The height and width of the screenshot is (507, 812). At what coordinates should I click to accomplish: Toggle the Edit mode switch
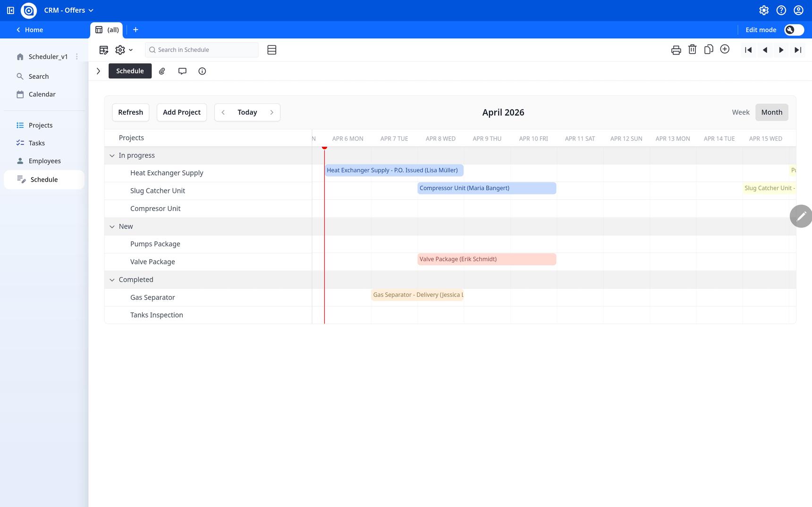pos(794,30)
